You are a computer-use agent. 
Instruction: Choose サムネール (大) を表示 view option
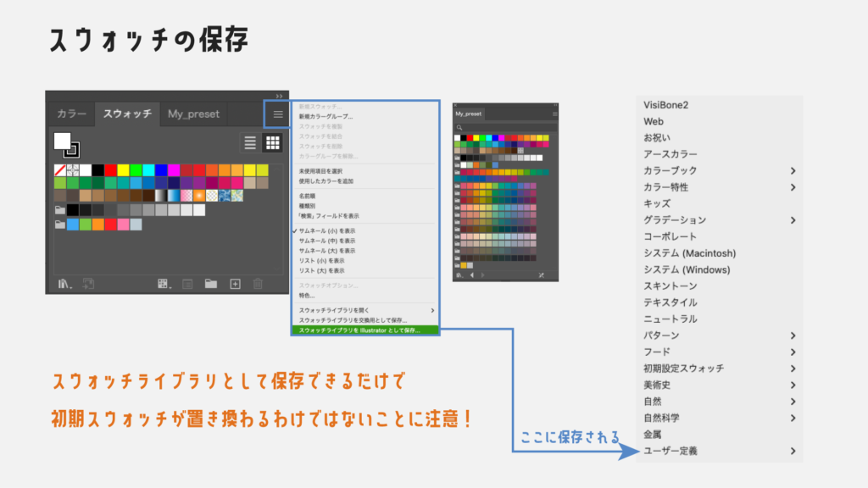point(327,251)
